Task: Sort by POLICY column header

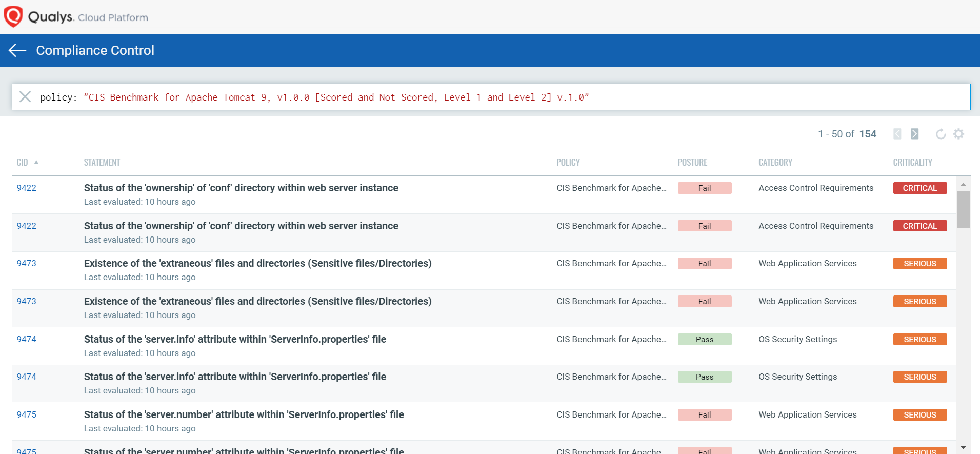Action: pyautogui.click(x=568, y=162)
